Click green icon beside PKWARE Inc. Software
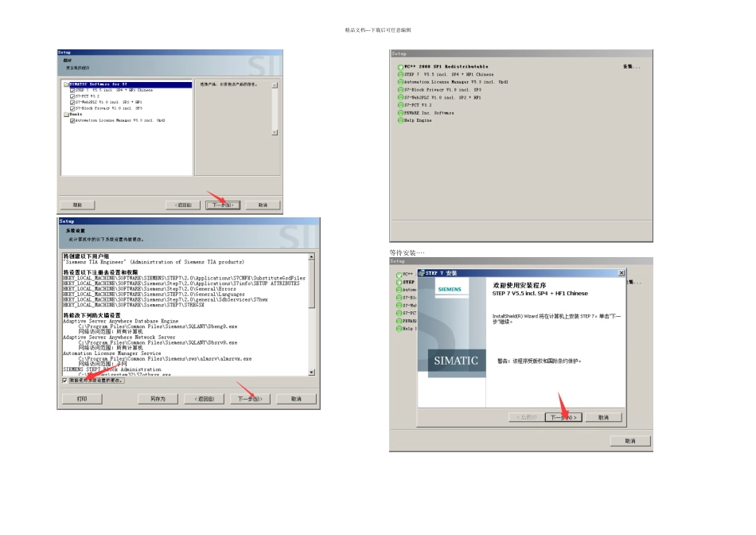 click(400, 113)
